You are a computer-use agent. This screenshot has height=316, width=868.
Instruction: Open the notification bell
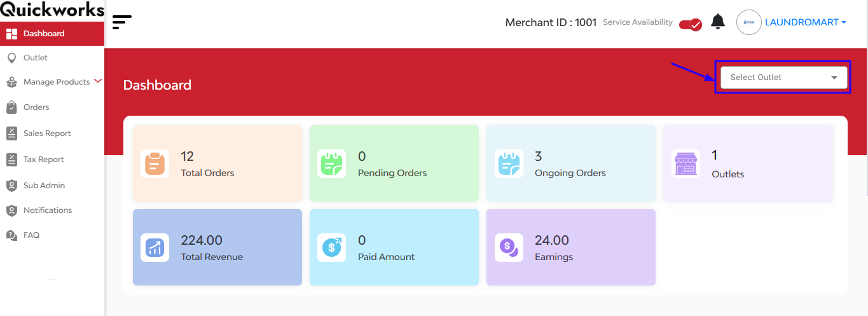click(x=718, y=22)
